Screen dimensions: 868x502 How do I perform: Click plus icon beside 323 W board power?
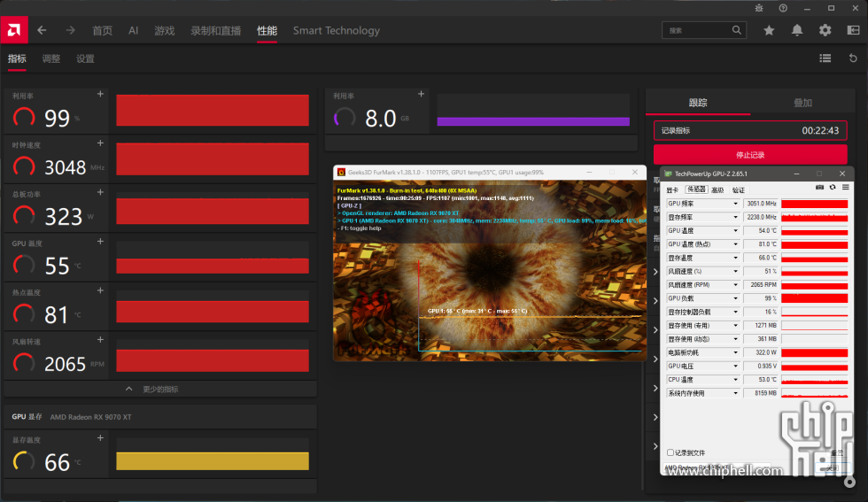[x=100, y=193]
